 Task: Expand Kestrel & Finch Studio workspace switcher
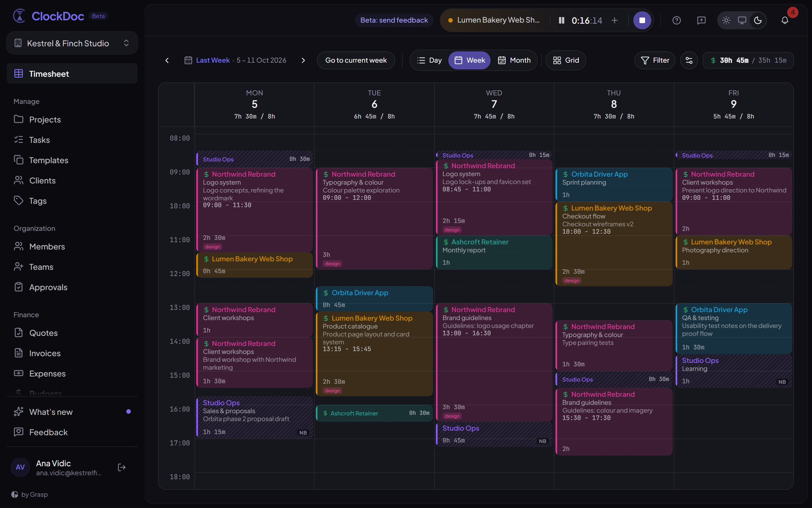pyautogui.click(x=72, y=43)
